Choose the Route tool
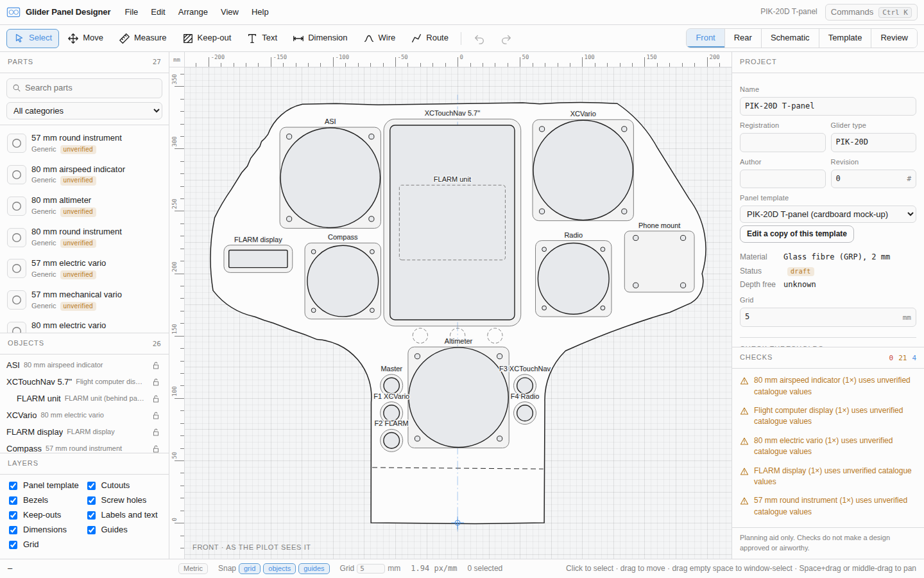The width and height of the screenshot is (924, 578). pos(430,39)
